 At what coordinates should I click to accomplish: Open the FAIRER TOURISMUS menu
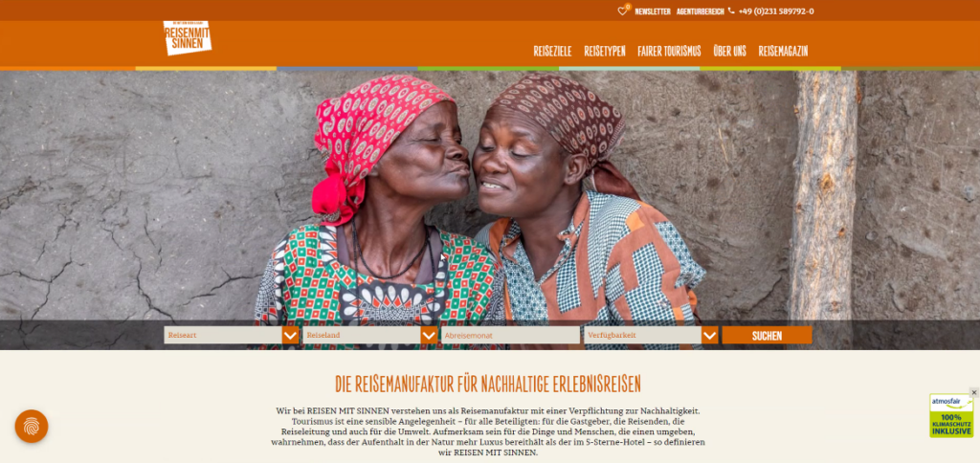(x=669, y=52)
